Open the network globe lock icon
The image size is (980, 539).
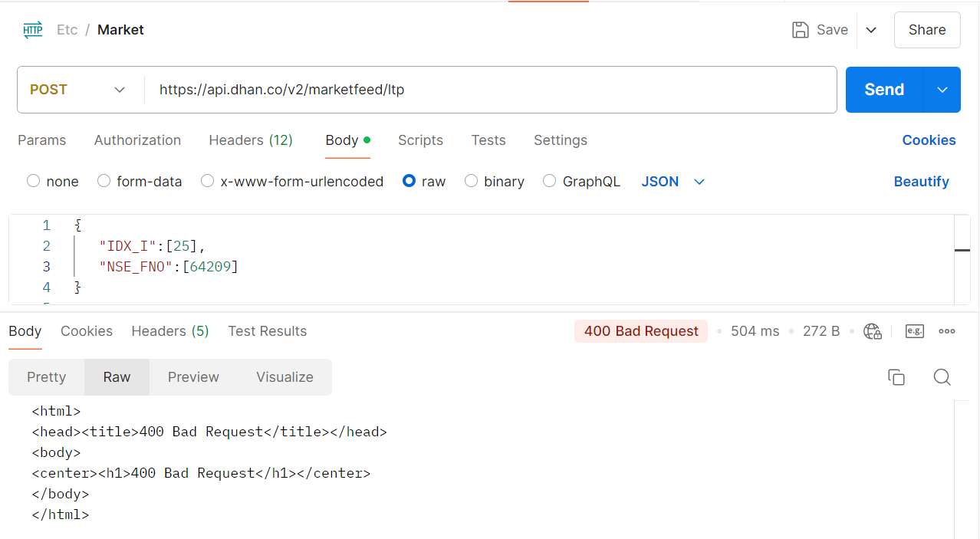pyautogui.click(x=873, y=331)
